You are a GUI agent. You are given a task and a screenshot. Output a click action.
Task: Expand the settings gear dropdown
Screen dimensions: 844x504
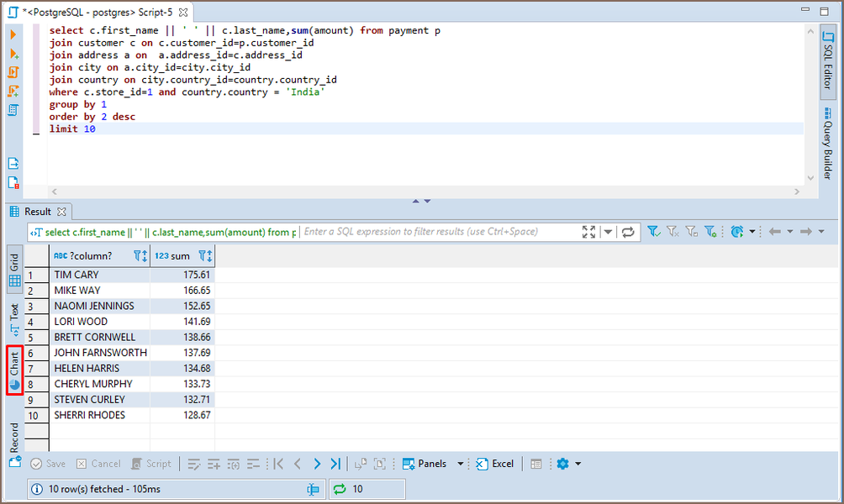[578, 464]
